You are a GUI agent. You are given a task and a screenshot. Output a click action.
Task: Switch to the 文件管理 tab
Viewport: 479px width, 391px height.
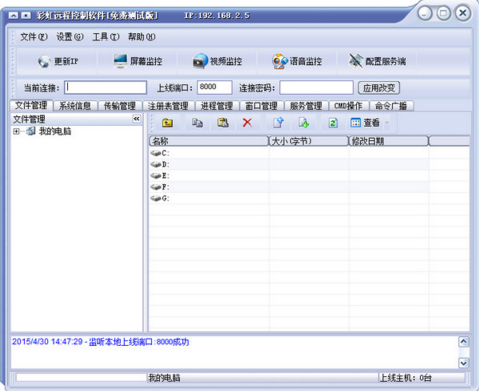pyautogui.click(x=31, y=105)
